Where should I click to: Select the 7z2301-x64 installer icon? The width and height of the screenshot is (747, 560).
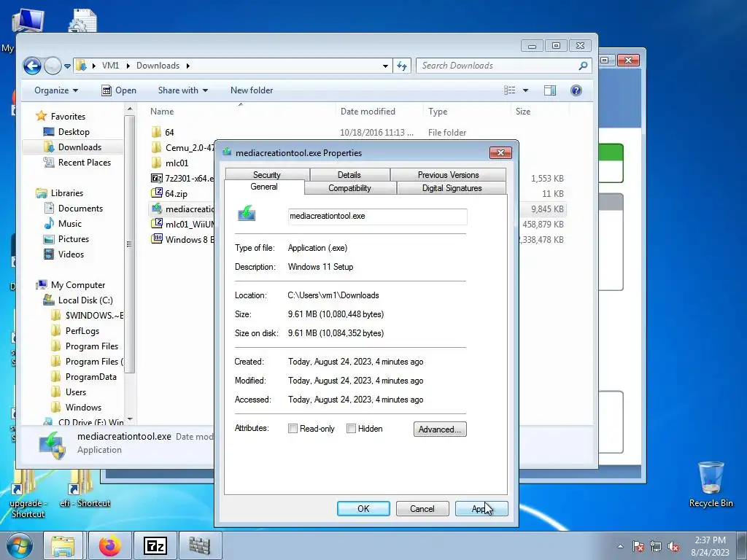coord(156,178)
